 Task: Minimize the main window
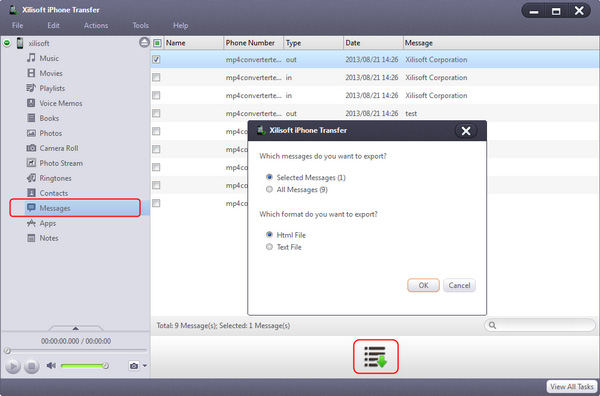coord(534,11)
